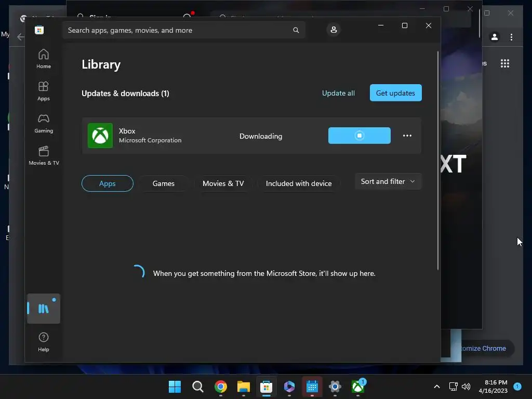Open Apps section in the sidebar
This screenshot has height=399, width=532.
pos(44,91)
